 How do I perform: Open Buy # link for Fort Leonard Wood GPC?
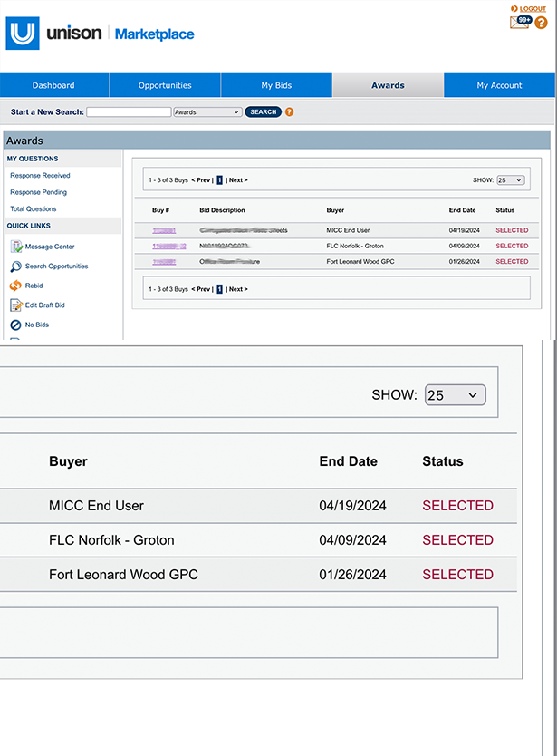pyautogui.click(x=164, y=261)
